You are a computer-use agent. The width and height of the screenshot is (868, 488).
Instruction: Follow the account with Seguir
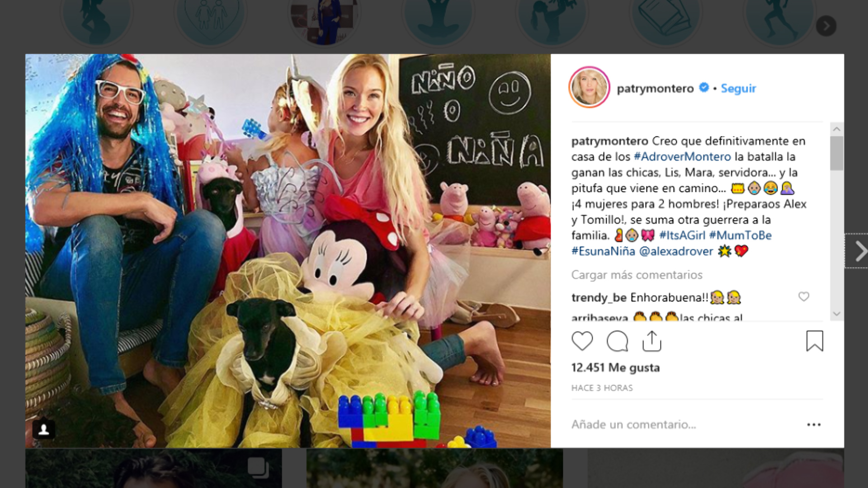coord(738,89)
